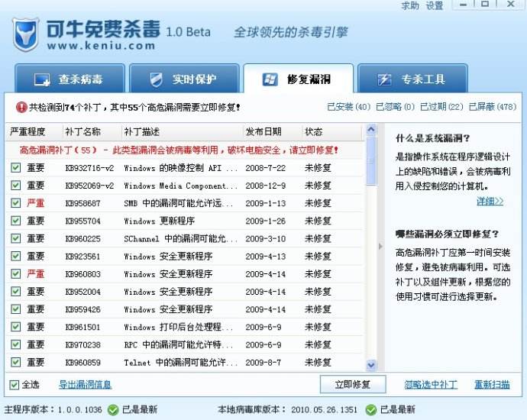Open the 设置 settings menu
The width and height of the screenshot is (527, 420).
coord(435,5)
